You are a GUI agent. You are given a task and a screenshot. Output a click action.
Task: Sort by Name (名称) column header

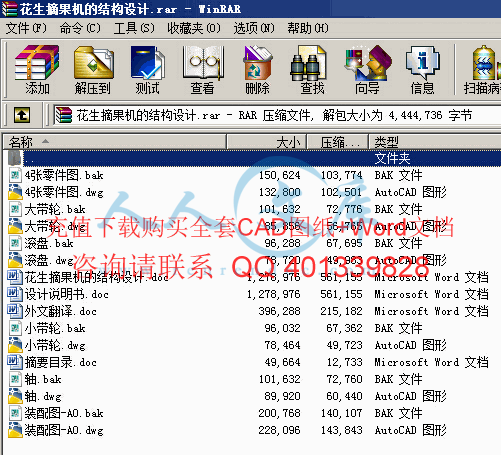point(115,142)
